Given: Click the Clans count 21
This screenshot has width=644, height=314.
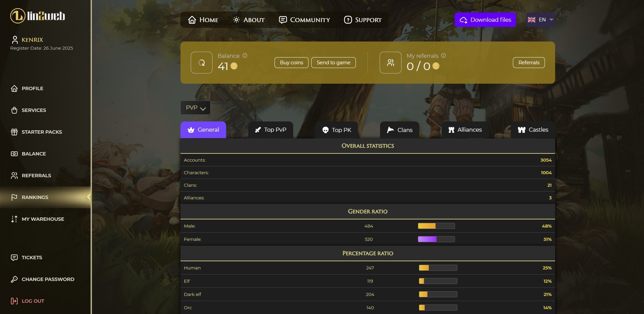Looking at the screenshot, I should tap(549, 185).
